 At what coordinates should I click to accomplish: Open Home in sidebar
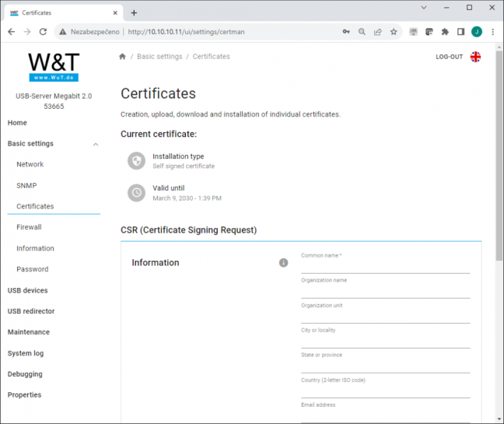[x=17, y=123]
